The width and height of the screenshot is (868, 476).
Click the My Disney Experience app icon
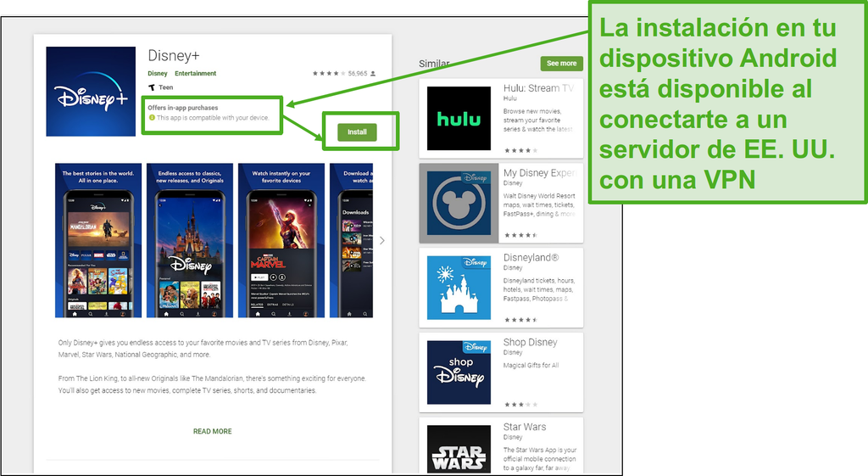pos(459,203)
